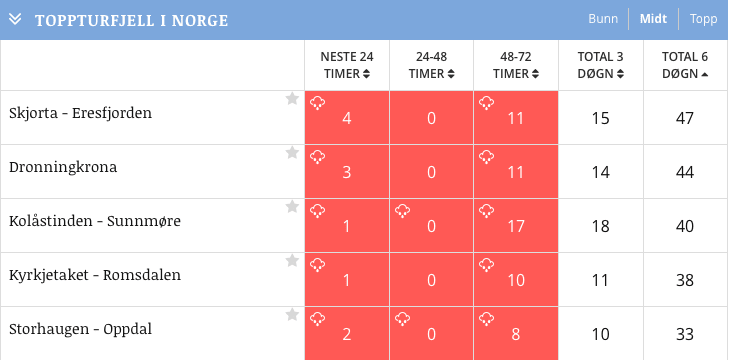Open the Dronningkrona mountain link

pos(63,167)
